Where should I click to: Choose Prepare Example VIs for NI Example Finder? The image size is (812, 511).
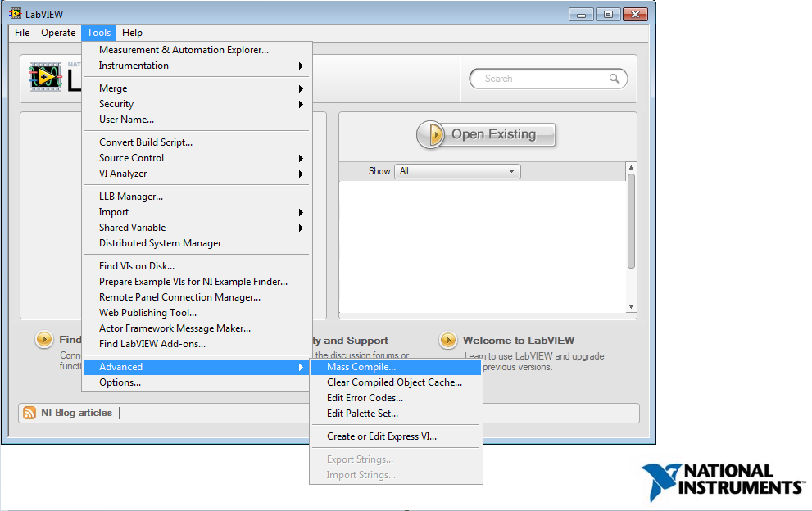coord(197,281)
